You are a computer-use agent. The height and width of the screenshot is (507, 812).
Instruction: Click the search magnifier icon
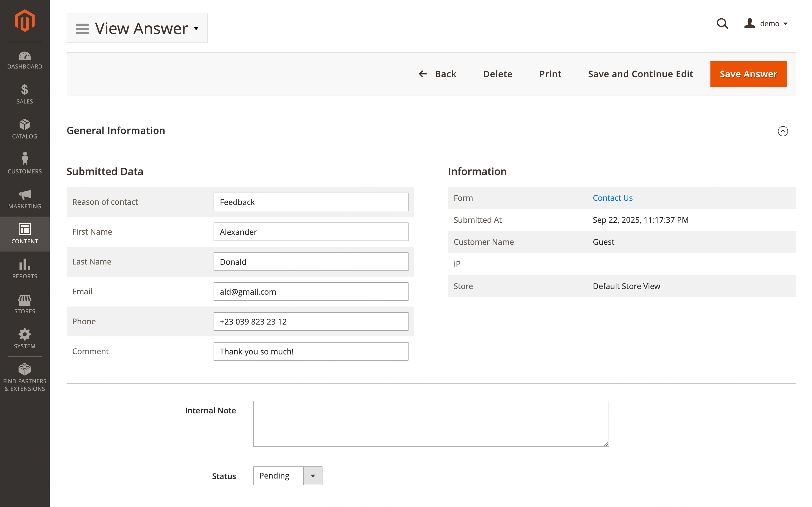(x=722, y=24)
